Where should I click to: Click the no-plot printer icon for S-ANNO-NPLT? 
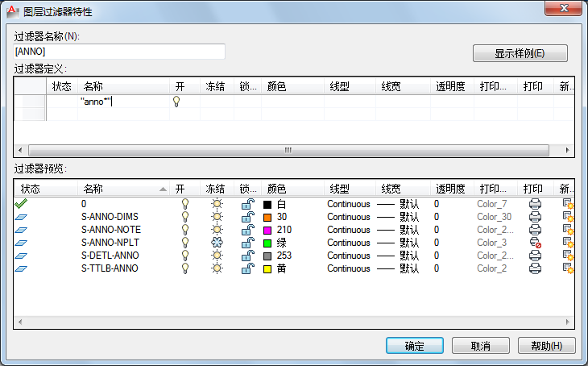point(534,243)
